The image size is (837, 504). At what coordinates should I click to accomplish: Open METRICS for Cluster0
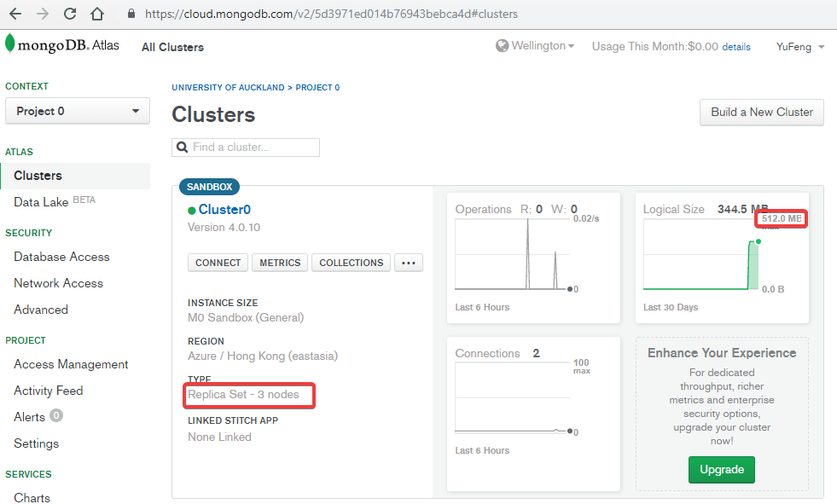coord(280,263)
